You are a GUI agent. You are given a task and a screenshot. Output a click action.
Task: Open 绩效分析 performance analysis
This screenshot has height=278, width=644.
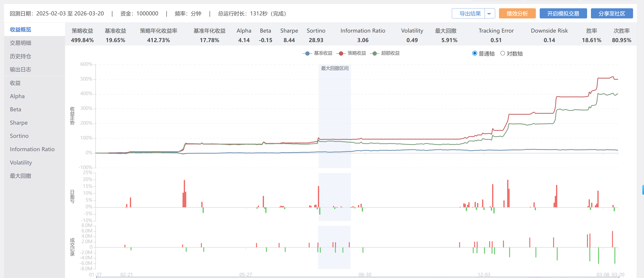(x=517, y=14)
